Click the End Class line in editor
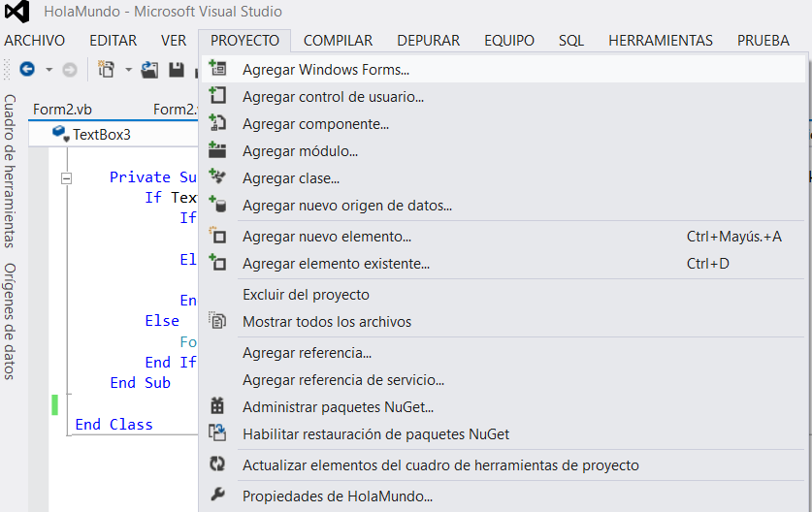This screenshot has width=812, height=512. pos(114,424)
